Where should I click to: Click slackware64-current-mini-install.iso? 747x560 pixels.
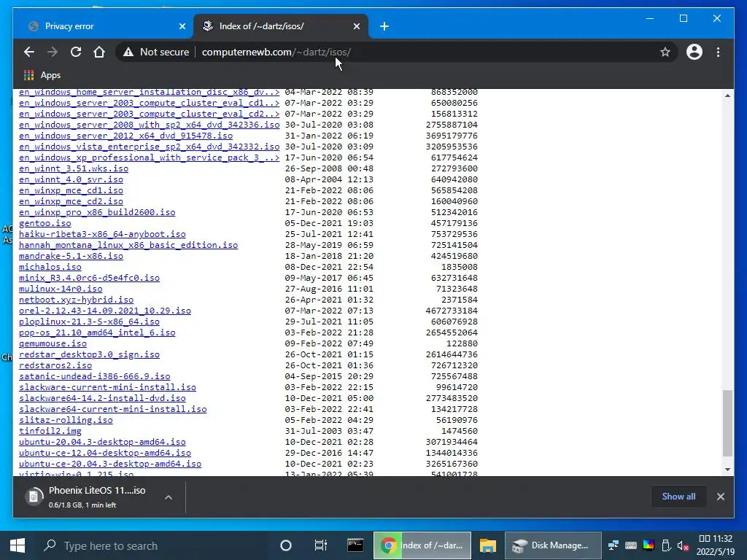point(113,410)
